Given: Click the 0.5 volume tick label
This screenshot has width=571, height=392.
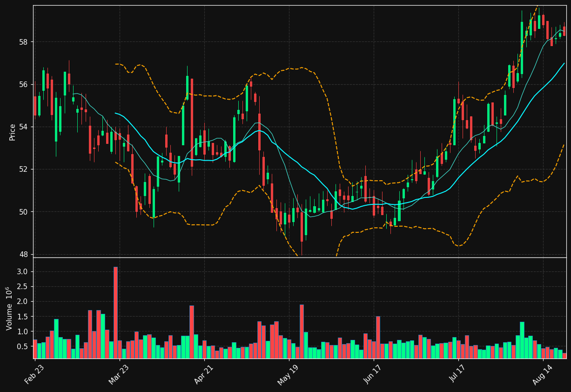Looking at the screenshot, I should [23, 346].
